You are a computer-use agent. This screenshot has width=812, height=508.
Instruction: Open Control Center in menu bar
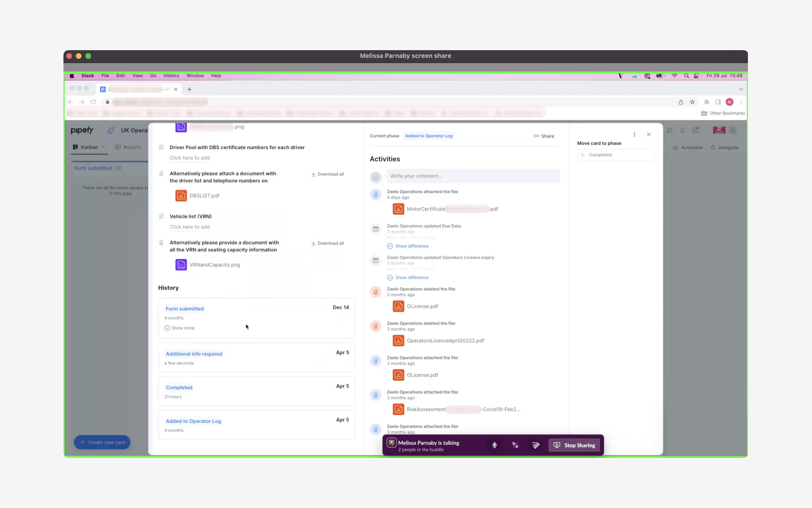coord(697,76)
